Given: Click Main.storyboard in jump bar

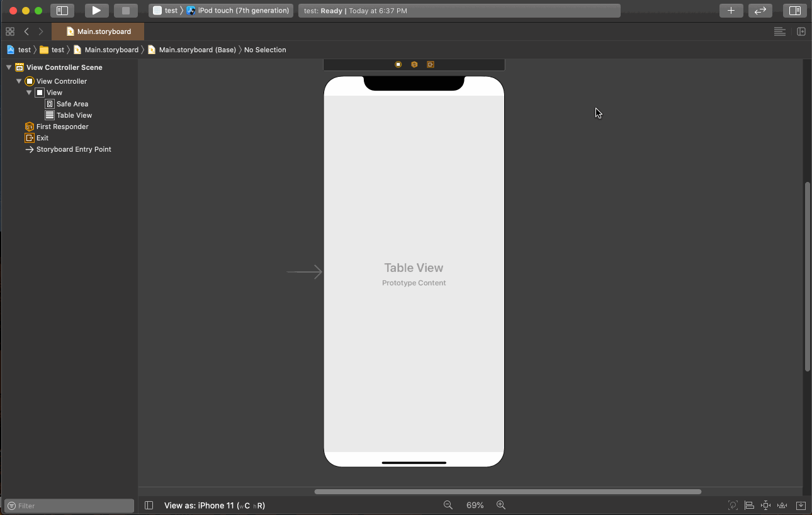Looking at the screenshot, I should coord(106,50).
